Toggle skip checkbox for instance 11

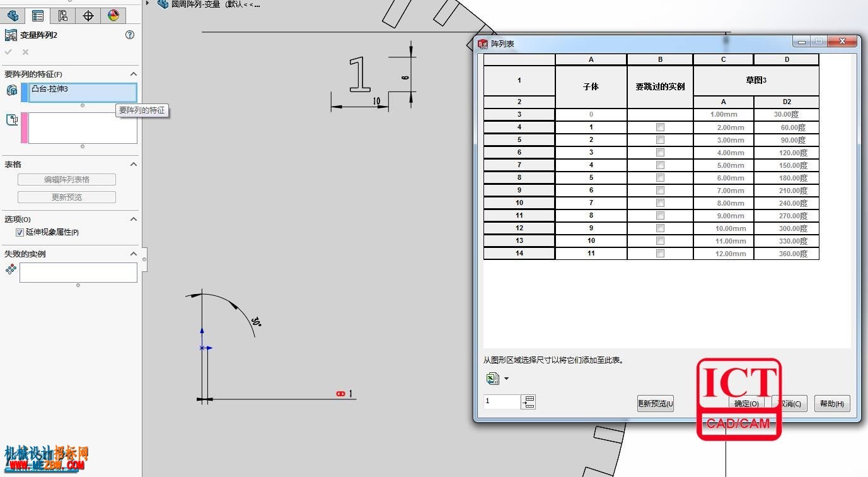pyautogui.click(x=660, y=254)
